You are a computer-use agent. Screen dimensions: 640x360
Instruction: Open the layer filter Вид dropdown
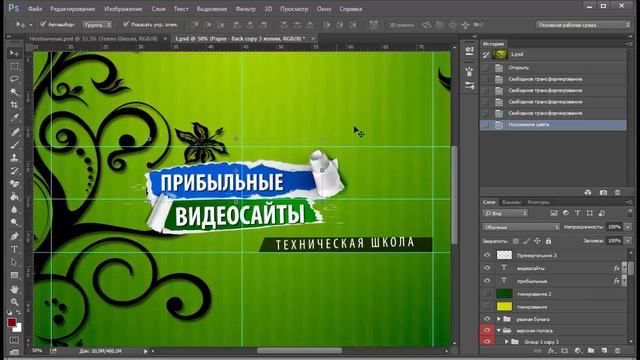pos(505,213)
